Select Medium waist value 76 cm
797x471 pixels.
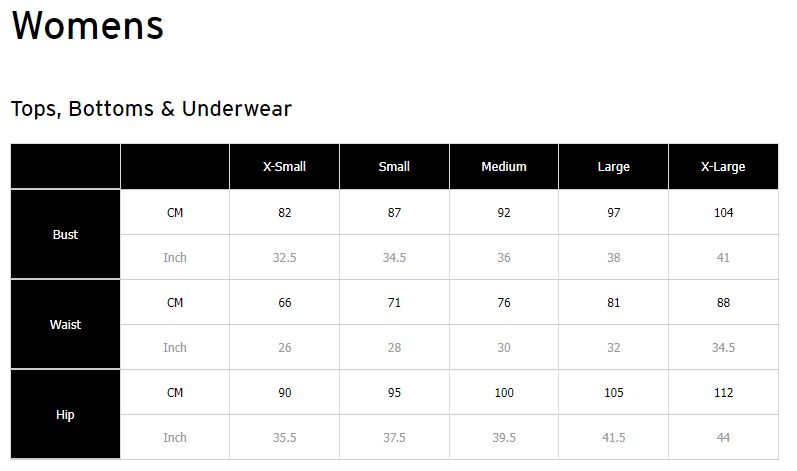coord(504,303)
